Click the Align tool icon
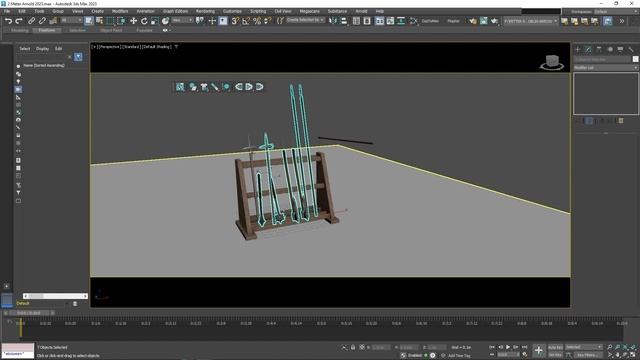The image size is (640, 360). pyautogui.click(x=344, y=21)
